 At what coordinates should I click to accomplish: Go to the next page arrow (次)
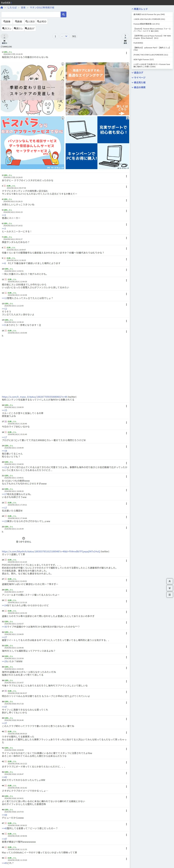coord(125,36)
